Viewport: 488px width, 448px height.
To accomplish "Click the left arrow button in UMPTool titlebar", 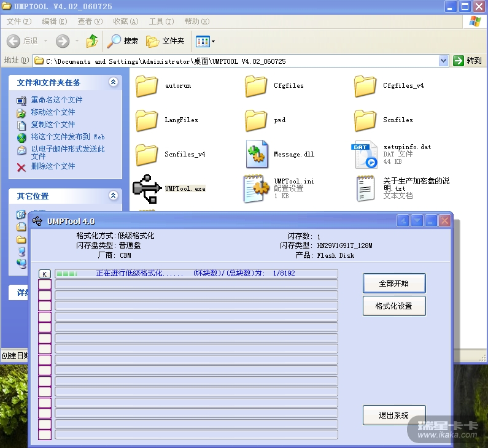I will pyautogui.click(x=403, y=221).
